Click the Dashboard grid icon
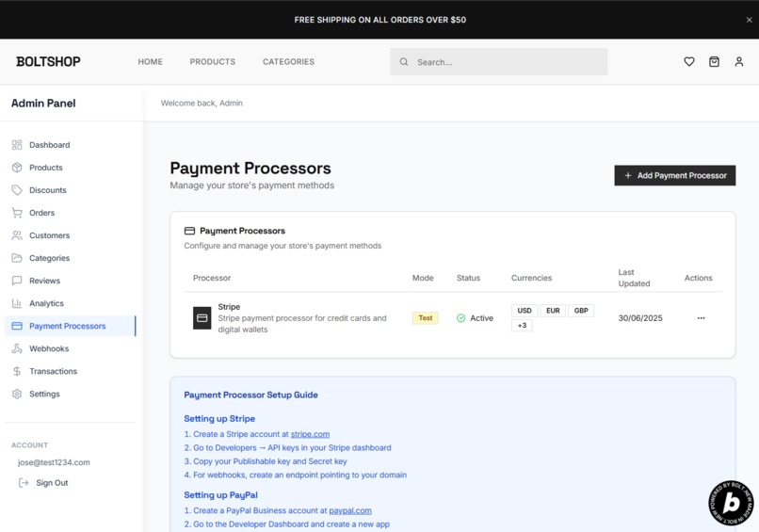This screenshot has height=532, width=759. [x=17, y=145]
